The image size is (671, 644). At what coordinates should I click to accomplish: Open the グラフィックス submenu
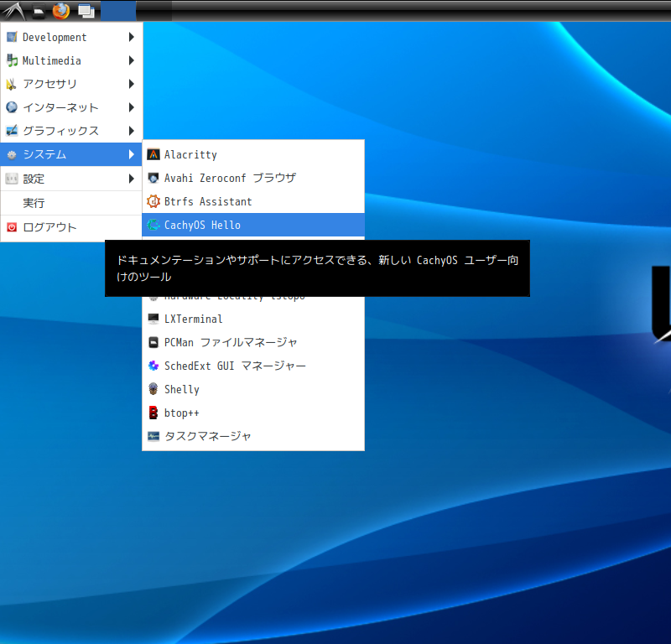click(x=71, y=131)
